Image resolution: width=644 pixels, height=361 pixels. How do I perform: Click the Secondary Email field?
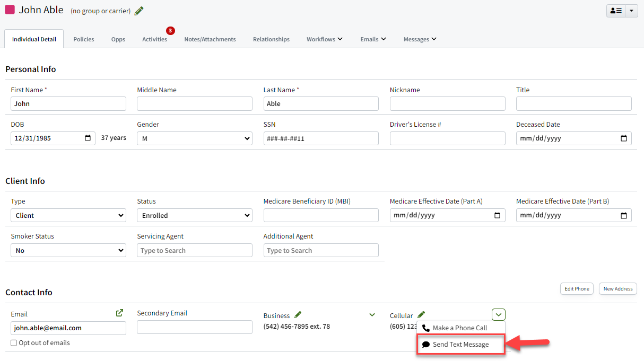[x=195, y=328]
